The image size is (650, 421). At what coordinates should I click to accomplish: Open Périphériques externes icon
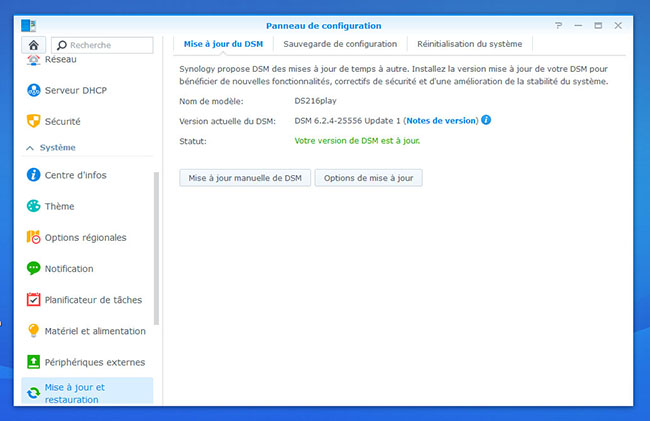point(33,362)
